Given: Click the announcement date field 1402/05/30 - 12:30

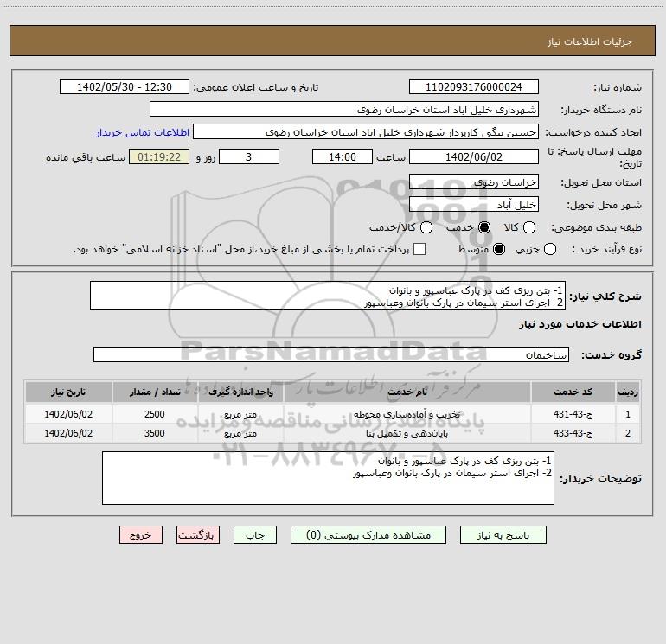Looking at the screenshot, I should (x=125, y=87).
